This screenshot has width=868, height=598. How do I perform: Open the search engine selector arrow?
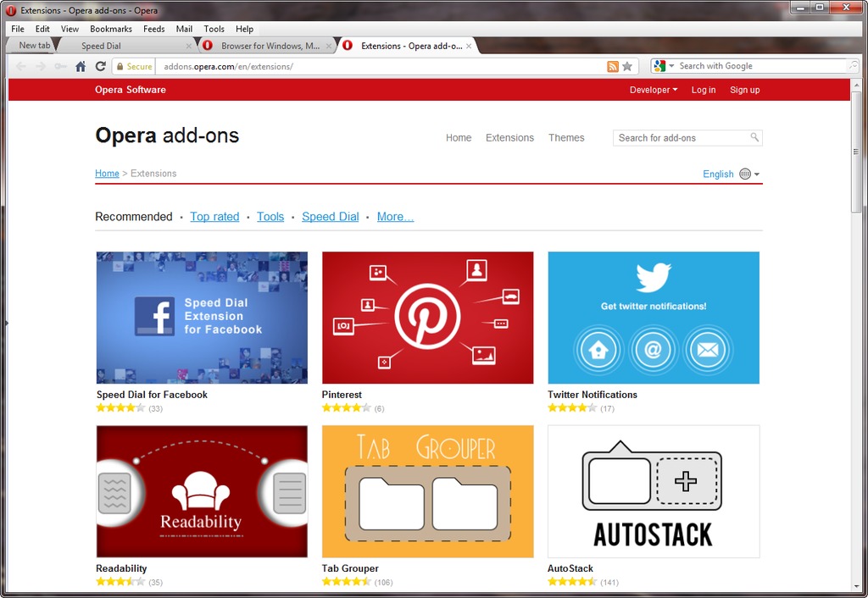(671, 66)
